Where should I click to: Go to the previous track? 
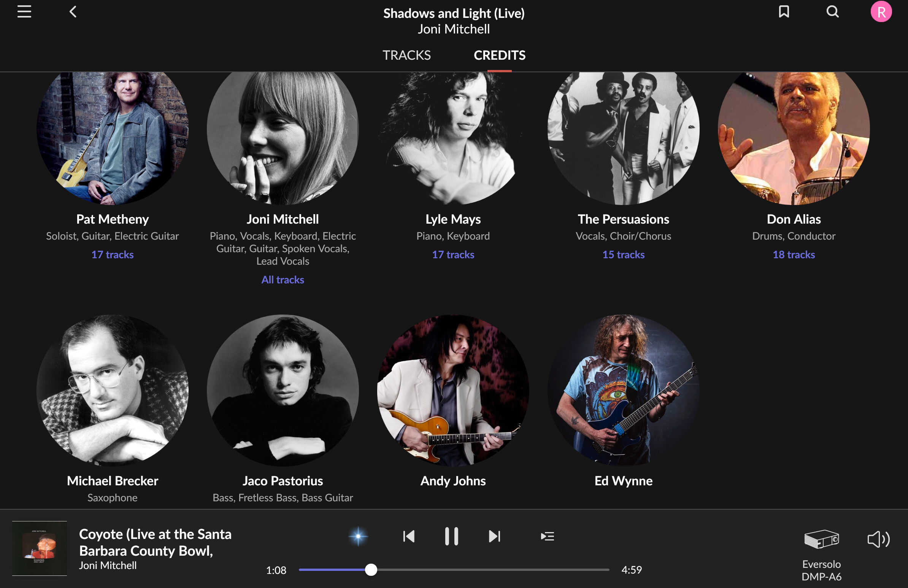click(x=409, y=536)
